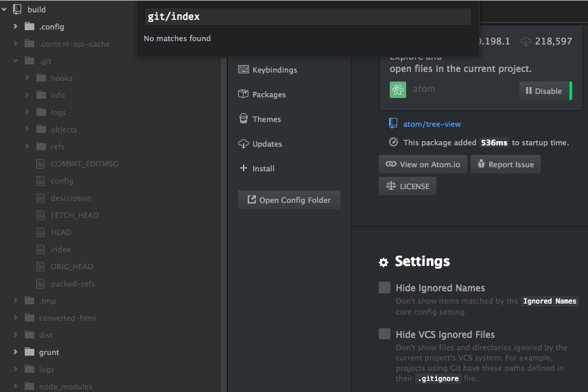
Task: Click the Report Issue button
Action: click(506, 164)
